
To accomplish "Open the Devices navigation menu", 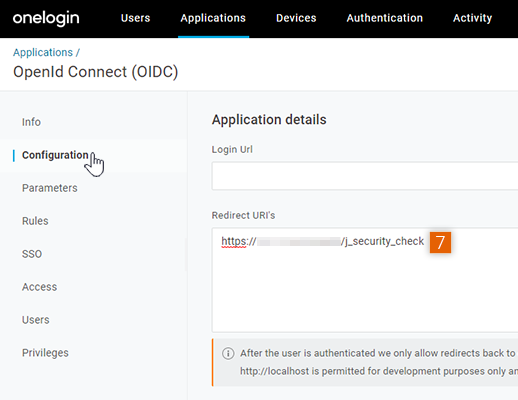I will coord(296,18).
